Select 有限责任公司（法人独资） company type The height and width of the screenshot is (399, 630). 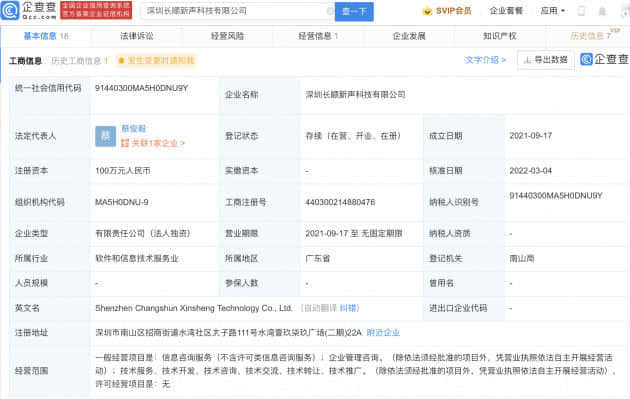[x=143, y=233]
